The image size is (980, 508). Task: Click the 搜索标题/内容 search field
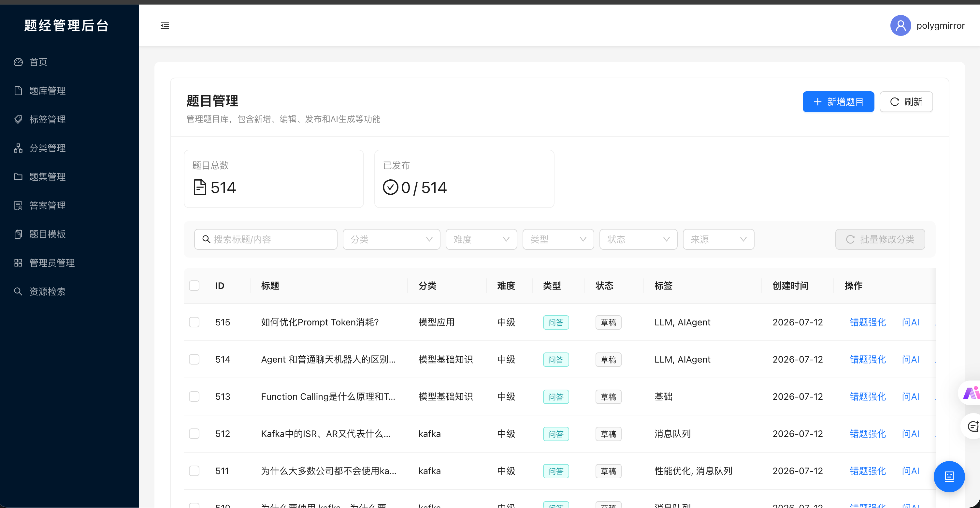[x=266, y=239]
